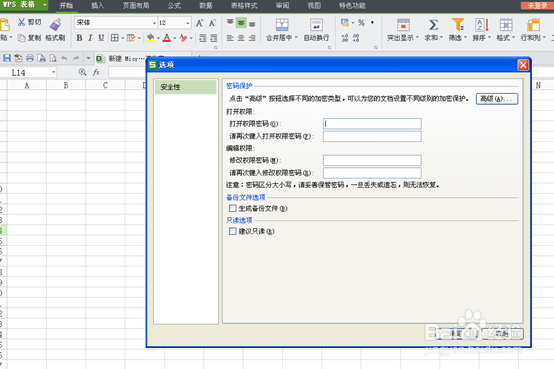Click the Cut (剪切) scissors icon
This screenshot has width=554, height=369.
pyautogui.click(x=22, y=22)
